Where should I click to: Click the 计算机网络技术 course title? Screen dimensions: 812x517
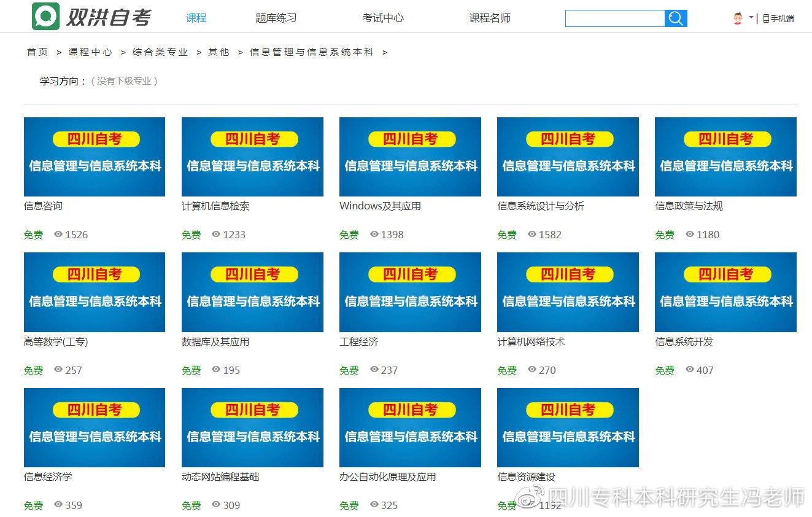tap(531, 342)
